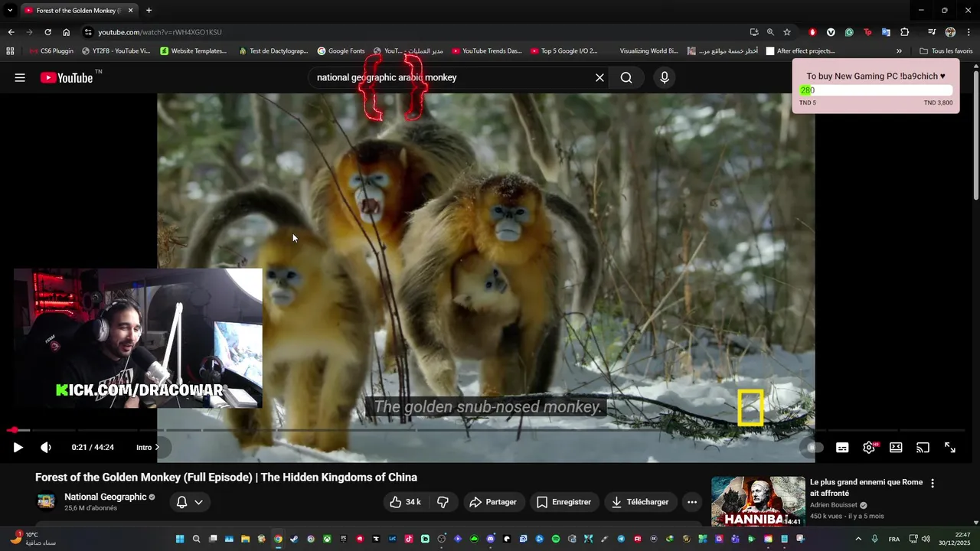This screenshot has height=551, width=980.
Task: Open the browser home page
Action: pos(67,32)
